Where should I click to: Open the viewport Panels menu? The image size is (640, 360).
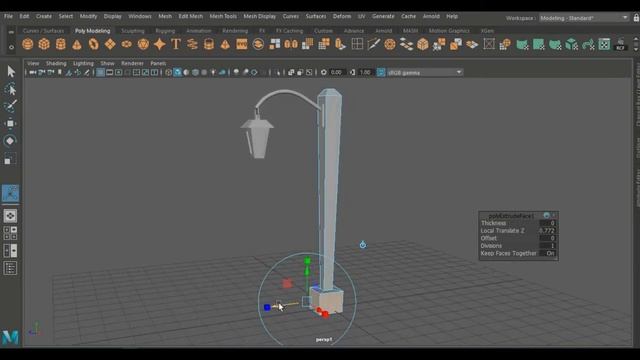(158, 63)
